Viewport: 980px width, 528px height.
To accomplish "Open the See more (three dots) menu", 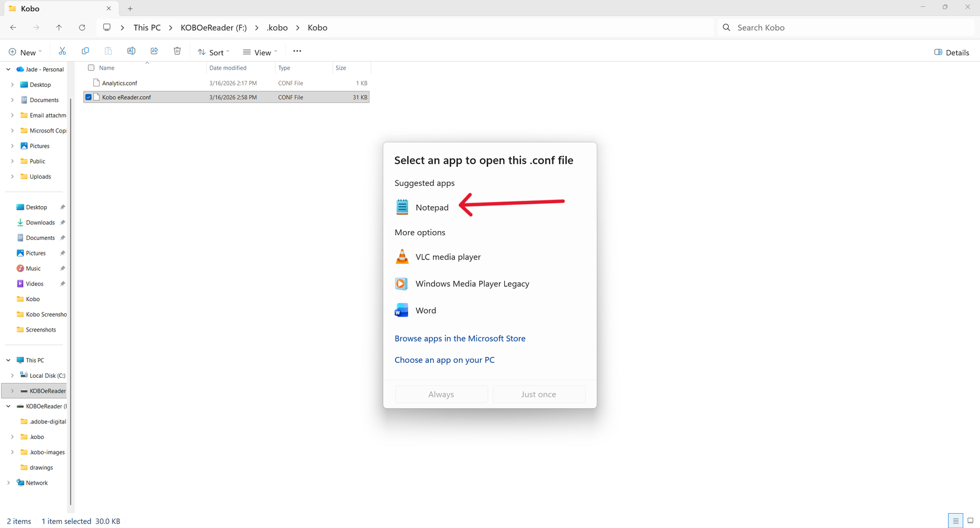I will [x=297, y=52].
